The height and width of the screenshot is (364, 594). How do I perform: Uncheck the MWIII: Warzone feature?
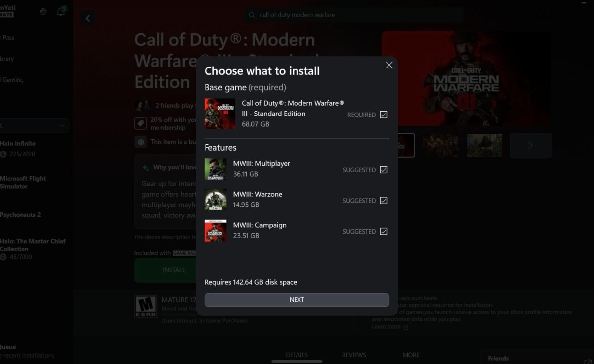point(383,200)
